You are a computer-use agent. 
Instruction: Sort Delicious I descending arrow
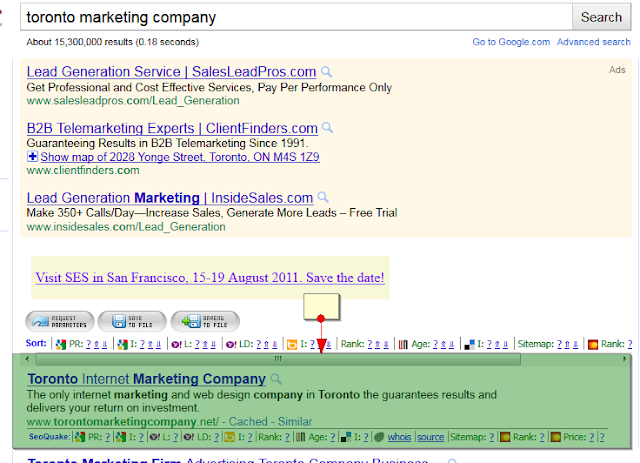click(x=505, y=344)
